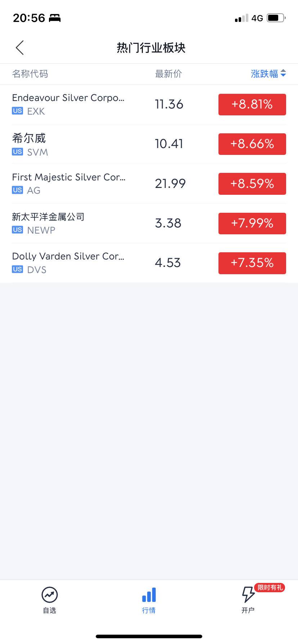The height and width of the screenshot is (644, 298).
Task: Tap the 开户 lightning icon
Action: pos(248,595)
